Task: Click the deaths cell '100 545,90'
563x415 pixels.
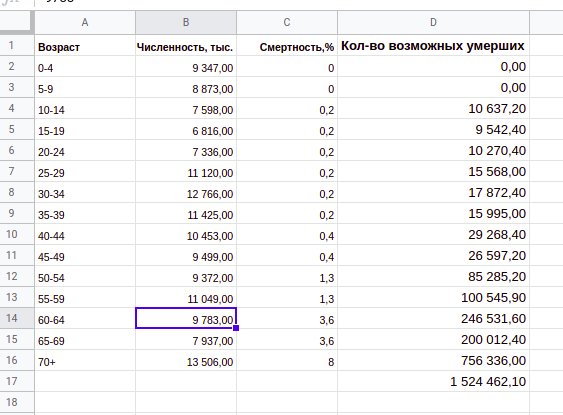Action: tap(433, 297)
